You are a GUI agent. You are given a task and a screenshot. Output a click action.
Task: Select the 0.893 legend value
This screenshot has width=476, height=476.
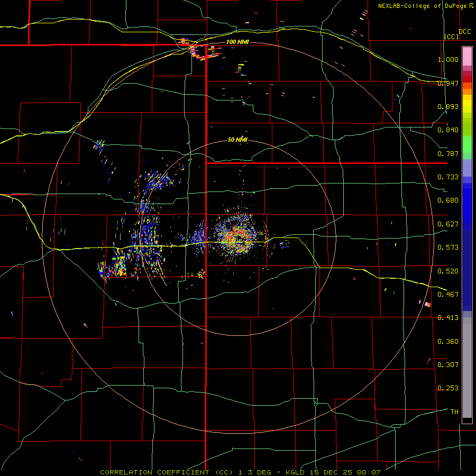click(x=448, y=106)
